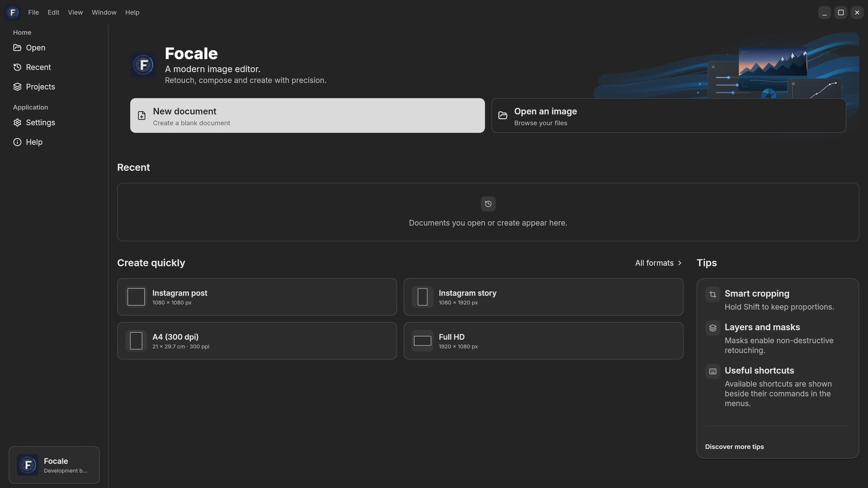The width and height of the screenshot is (868, 488).
Task: Create an A4 (300 dpi) document
Action: [x=257, y=341]
